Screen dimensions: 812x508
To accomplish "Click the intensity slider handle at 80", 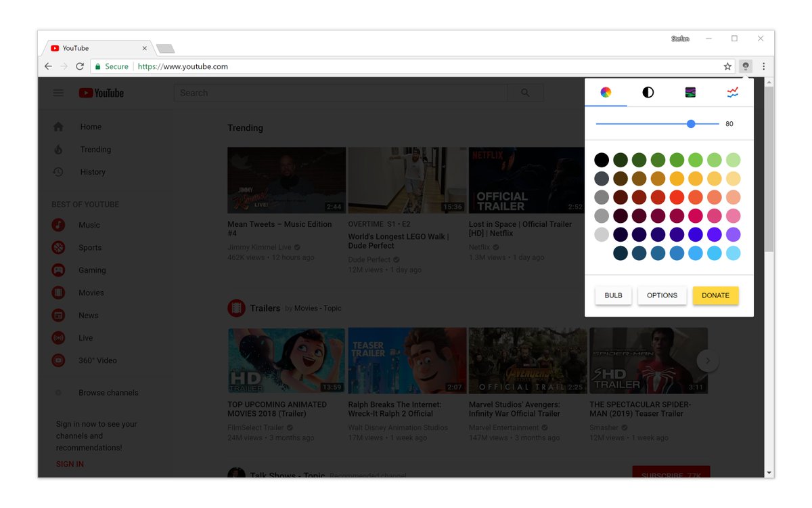I will (x=691, y=124).
